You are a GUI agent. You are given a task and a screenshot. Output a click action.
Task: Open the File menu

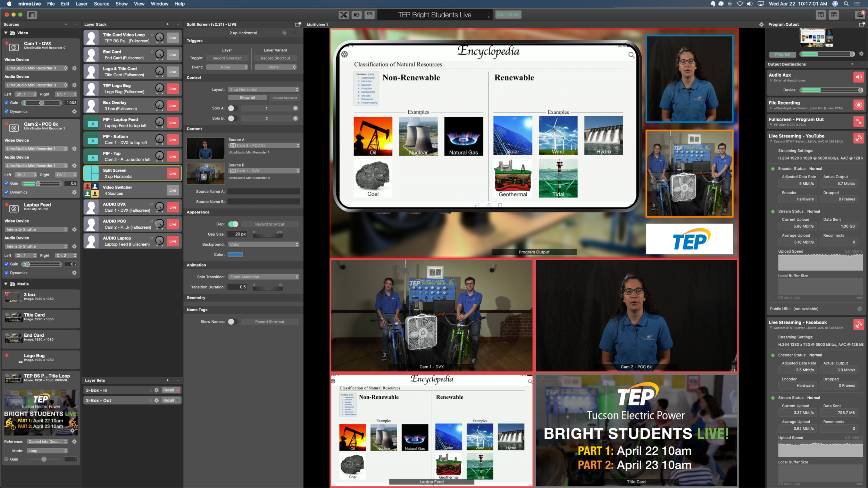coord(51,4)
